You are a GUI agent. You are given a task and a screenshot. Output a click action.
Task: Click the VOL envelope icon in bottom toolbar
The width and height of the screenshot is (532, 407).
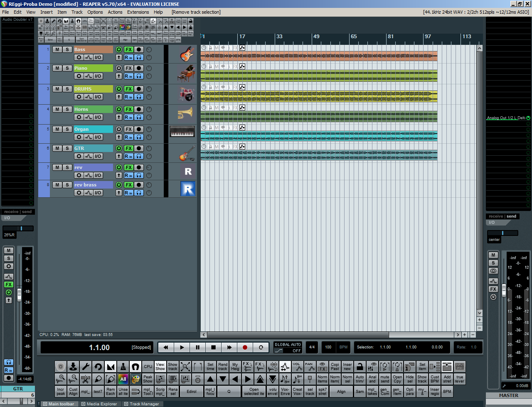point(298,367)
